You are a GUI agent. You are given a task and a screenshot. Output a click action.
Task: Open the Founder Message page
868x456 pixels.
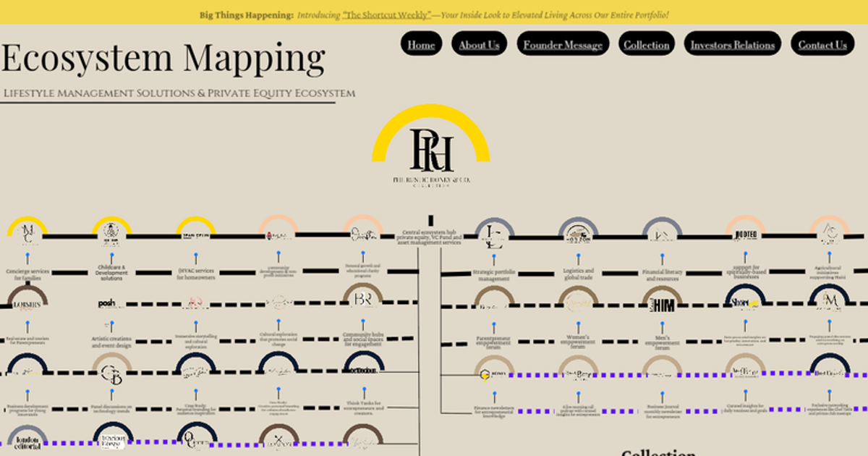point(563,44)
